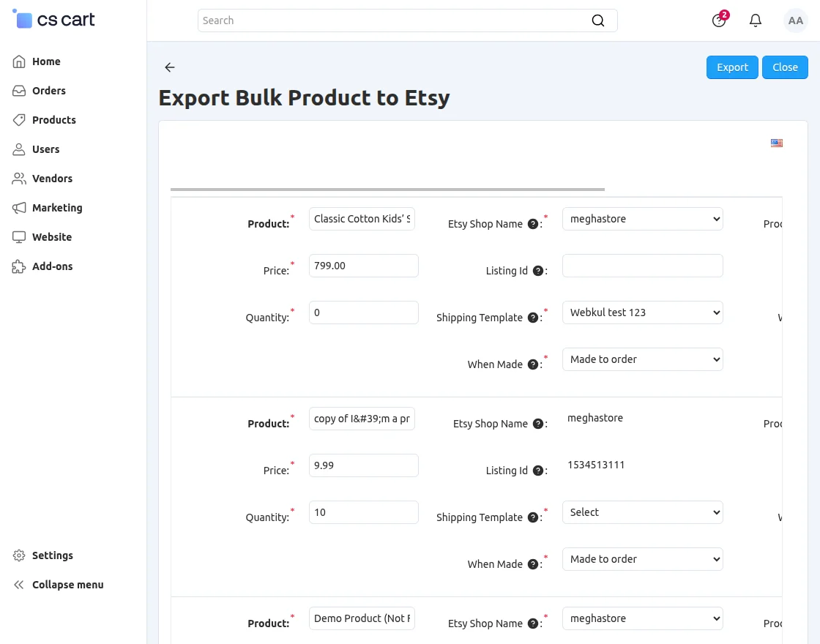Click help icon beside Demo Product's Etsy Shop Name

click(533, 624)
